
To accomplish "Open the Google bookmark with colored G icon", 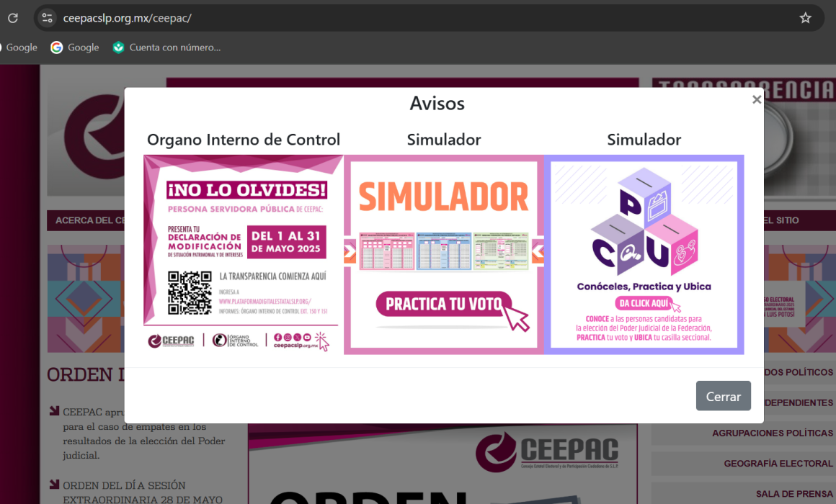I will [75, 48].
